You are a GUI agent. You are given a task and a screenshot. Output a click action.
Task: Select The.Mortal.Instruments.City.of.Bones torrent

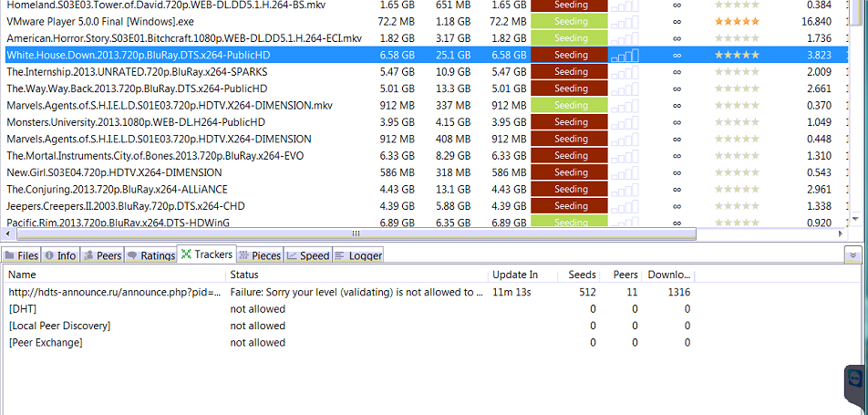(x=155, y=156)
